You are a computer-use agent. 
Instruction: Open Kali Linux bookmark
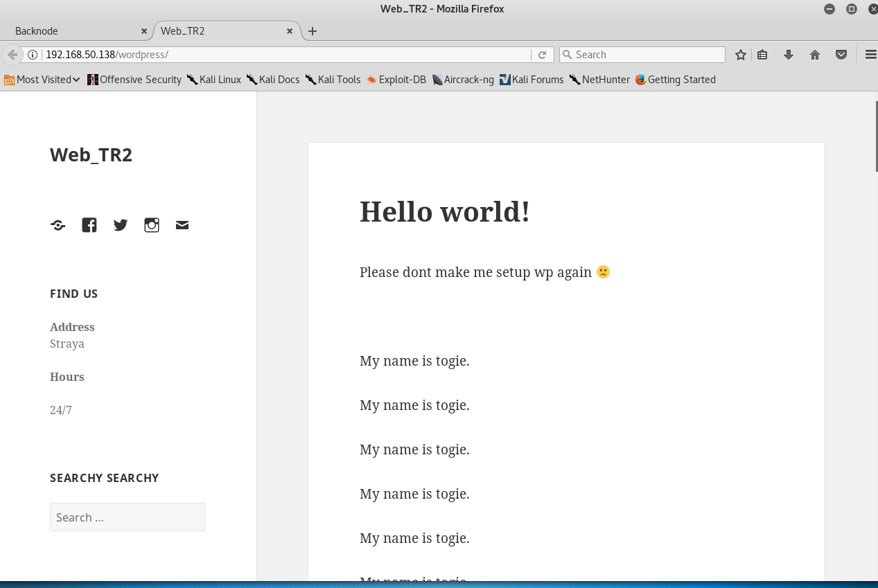(x=214, y=80)
